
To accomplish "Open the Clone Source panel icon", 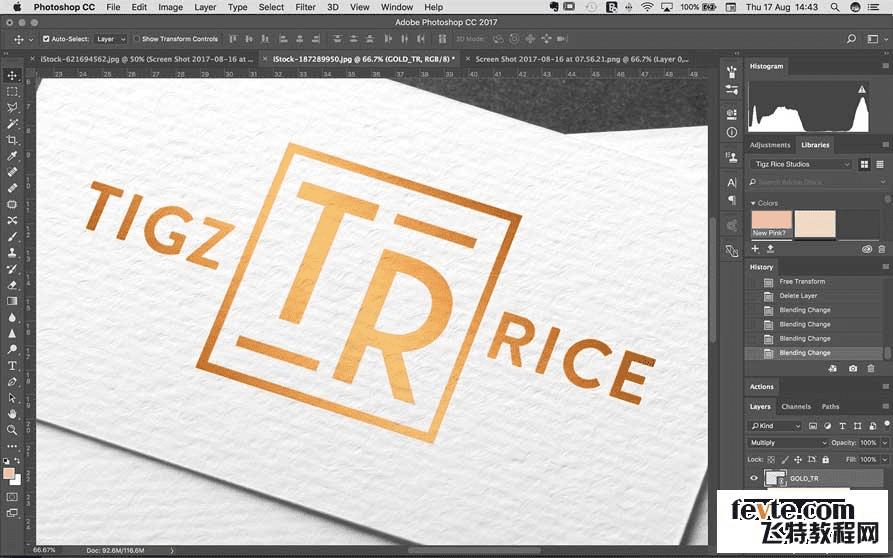I will pyautogui.click(x=732, y=157).
